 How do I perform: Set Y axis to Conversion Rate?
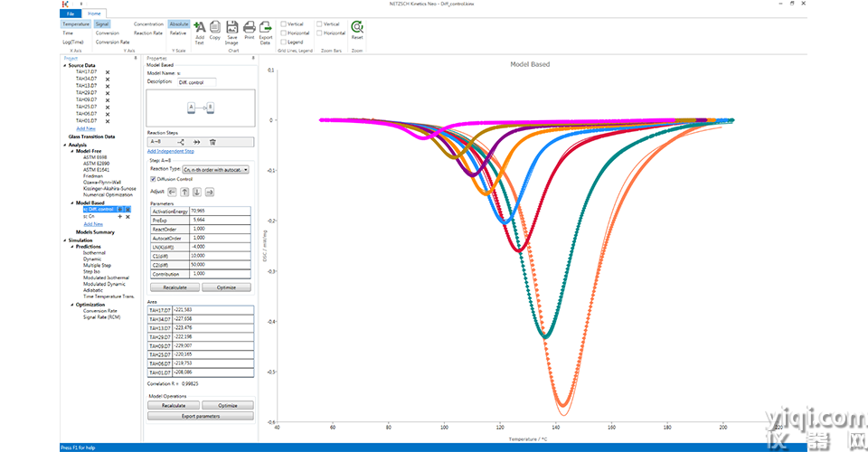(x=112, y=42)
